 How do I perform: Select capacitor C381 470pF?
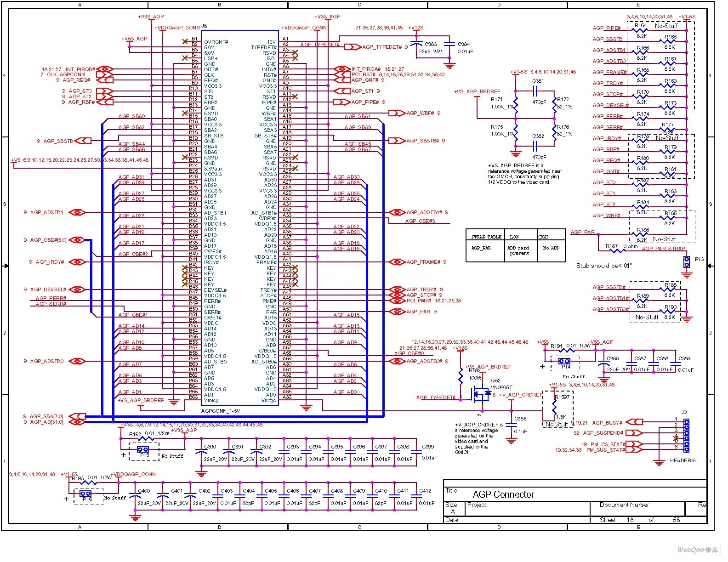[x=536, y=90]
